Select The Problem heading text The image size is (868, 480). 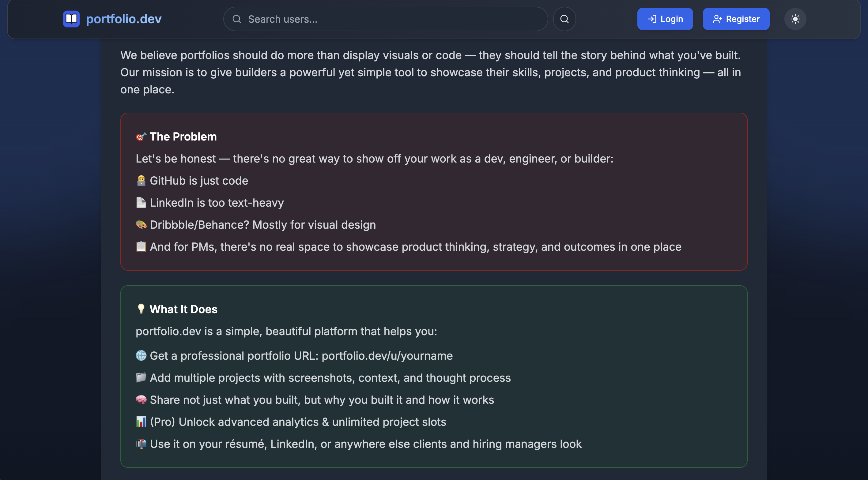click(183, 137)
